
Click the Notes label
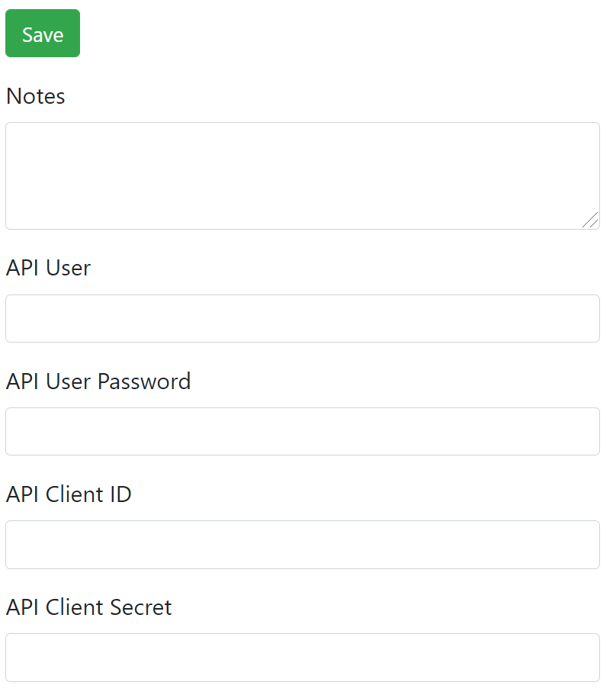pos(35,96)
